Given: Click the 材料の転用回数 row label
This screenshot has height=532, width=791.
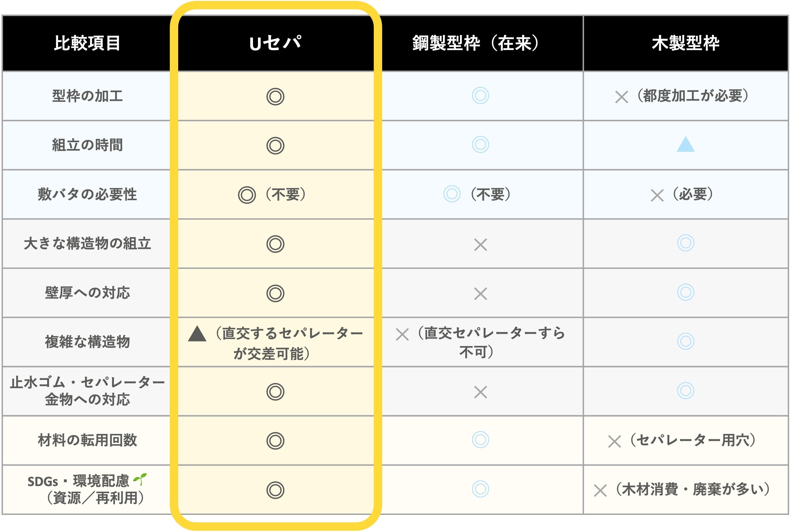Looking at the screenshot, I should tap(87, 440).
